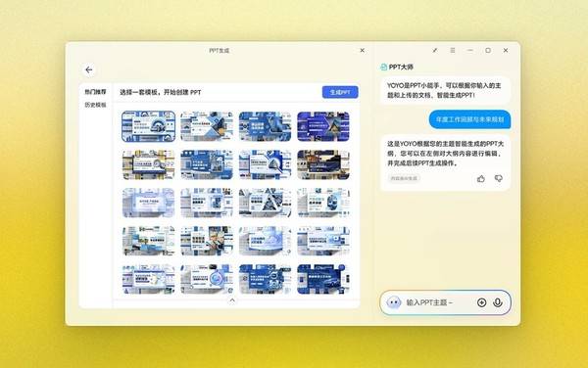This screenshot has width=588, height=368.
Task: Open the 历史模板 tab
Action: 95,105
